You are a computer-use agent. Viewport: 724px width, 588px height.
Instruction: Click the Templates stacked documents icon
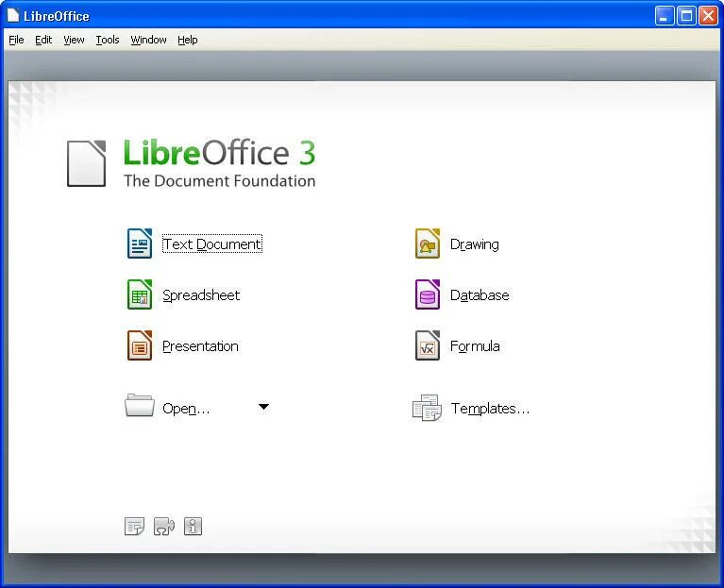pos(427,408)
